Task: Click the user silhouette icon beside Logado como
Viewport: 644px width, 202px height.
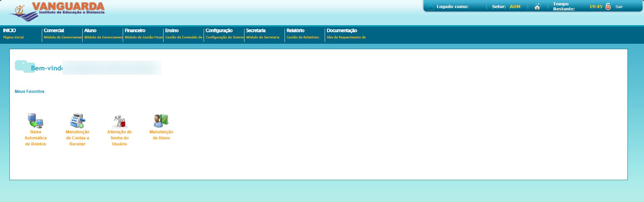Action: [431, 6]
